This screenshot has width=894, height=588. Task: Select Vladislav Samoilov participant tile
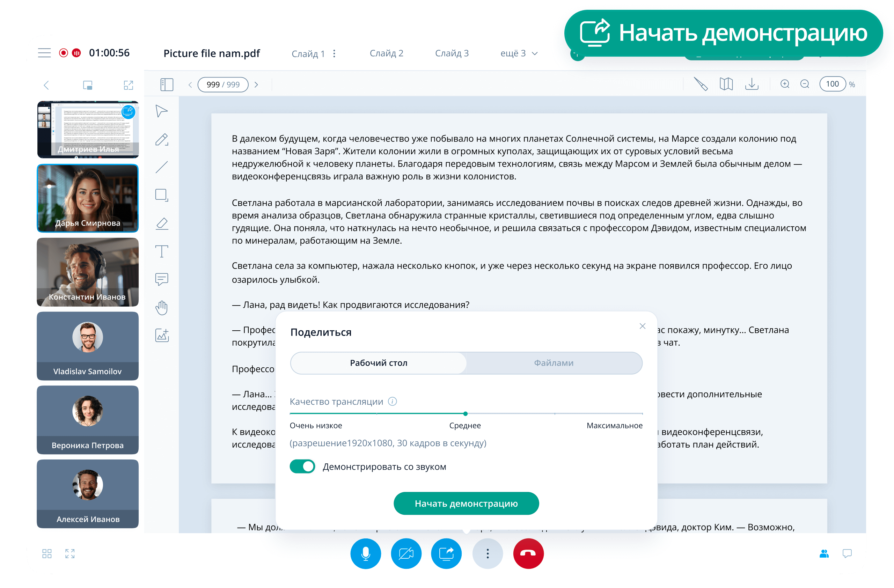coord(88,346)
